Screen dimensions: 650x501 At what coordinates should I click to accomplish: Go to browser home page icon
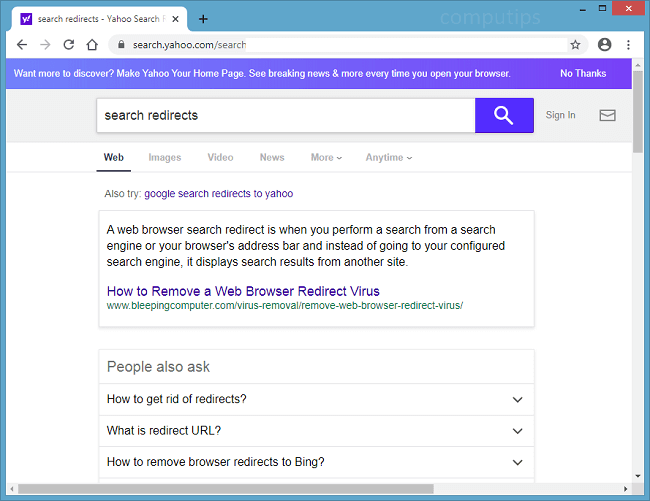(92, 45)
